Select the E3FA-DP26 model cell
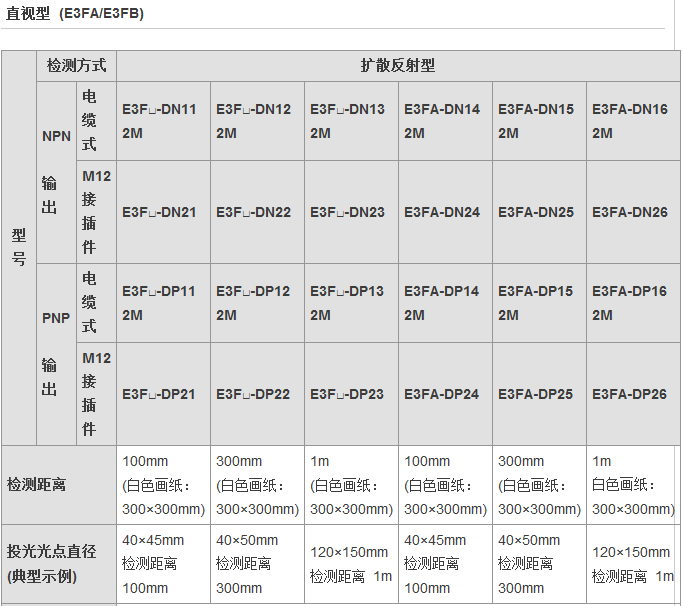Image resolution: width=682 pixels, height=606 pixels. (632, 394)
